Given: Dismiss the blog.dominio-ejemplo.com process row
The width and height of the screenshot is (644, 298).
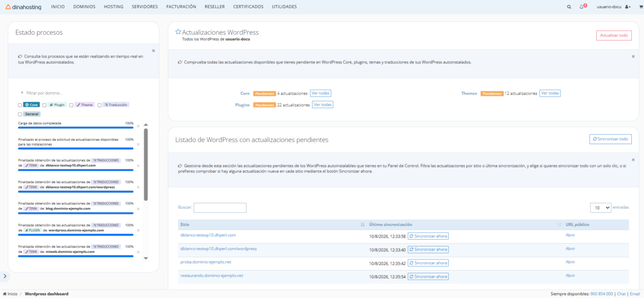Looking at the screenshot, I should coord(138,209).
